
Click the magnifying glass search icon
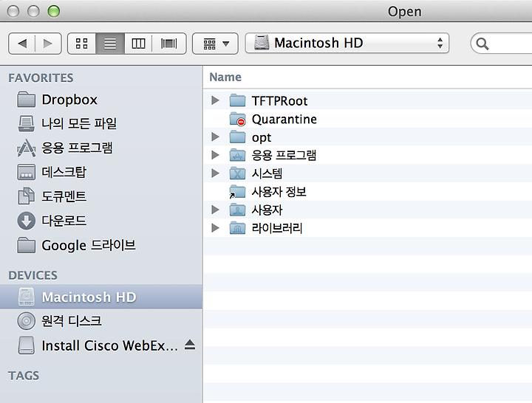coord(482,44)
